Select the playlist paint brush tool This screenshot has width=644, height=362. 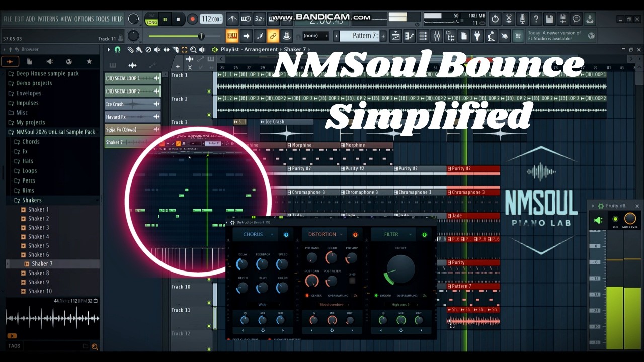click(x=139, y=50)
